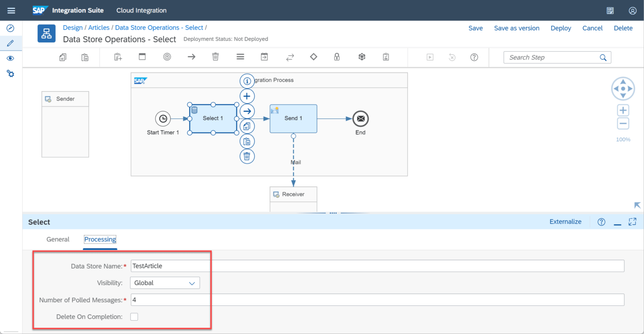Click the Data Store Name field
The height and width of the screenshot is (334, 644).
[x=377, y=266]
